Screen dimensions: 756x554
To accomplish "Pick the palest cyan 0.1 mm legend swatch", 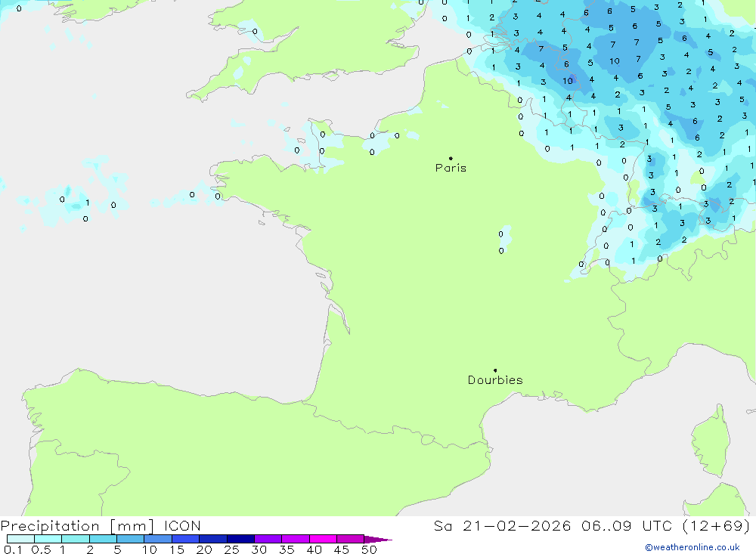I will tap(20, 539).
